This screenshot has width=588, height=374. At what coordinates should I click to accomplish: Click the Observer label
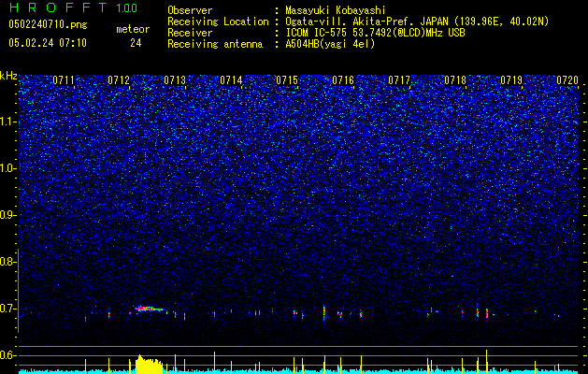pyautogui.click(x=190, y=10)
